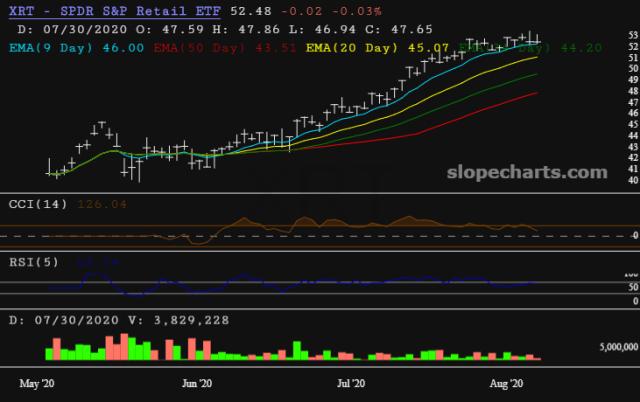Viewport: 640px width, 402px height.
Task: Click the RSI(5) indicator label
Action: pyautogui.click(x=32, y=262)
